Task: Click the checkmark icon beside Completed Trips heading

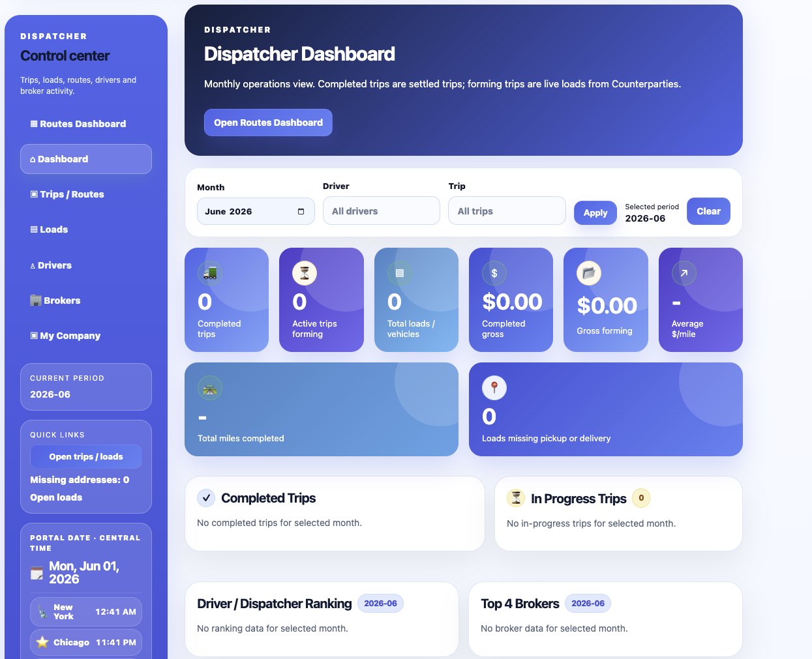Action: (x=206, y=498)
